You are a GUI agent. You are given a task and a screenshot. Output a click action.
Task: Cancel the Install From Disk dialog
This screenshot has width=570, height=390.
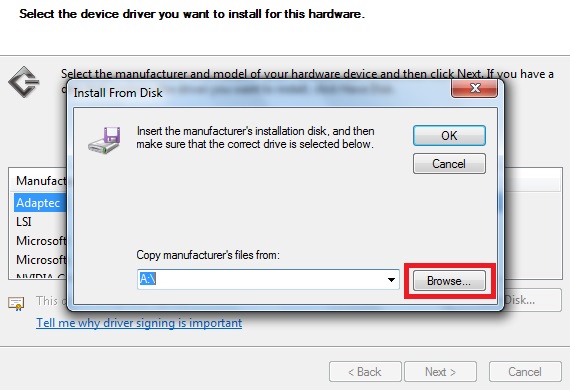pyautogui.click(x=449, y=164)
